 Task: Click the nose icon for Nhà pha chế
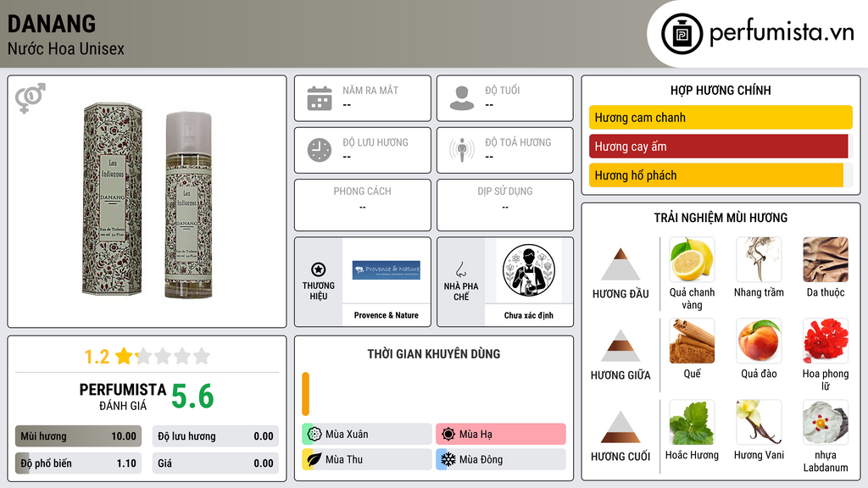[460, 269]
